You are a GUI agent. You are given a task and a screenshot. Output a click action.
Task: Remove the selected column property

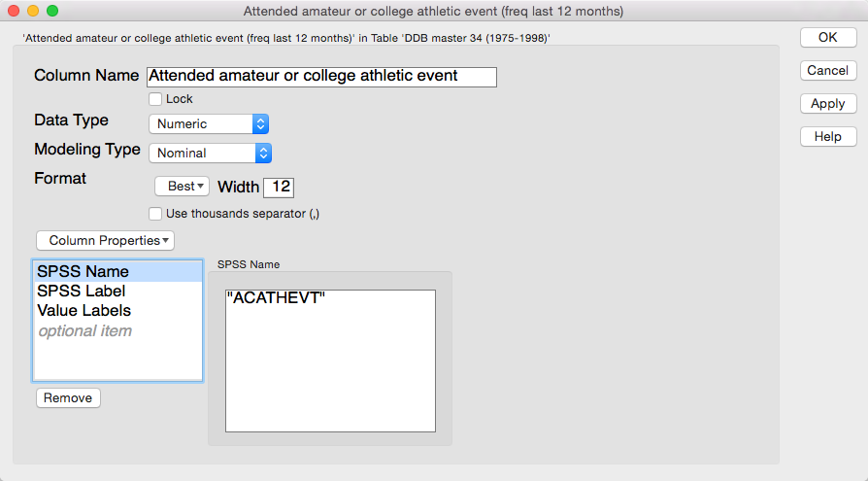[68, 397]
